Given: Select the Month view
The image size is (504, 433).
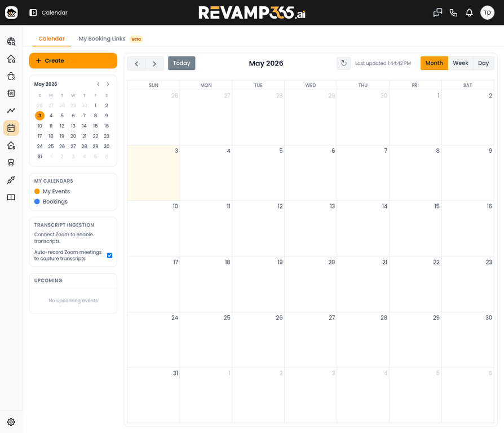Looking at the screenshot, I should (x=434, y=63).
